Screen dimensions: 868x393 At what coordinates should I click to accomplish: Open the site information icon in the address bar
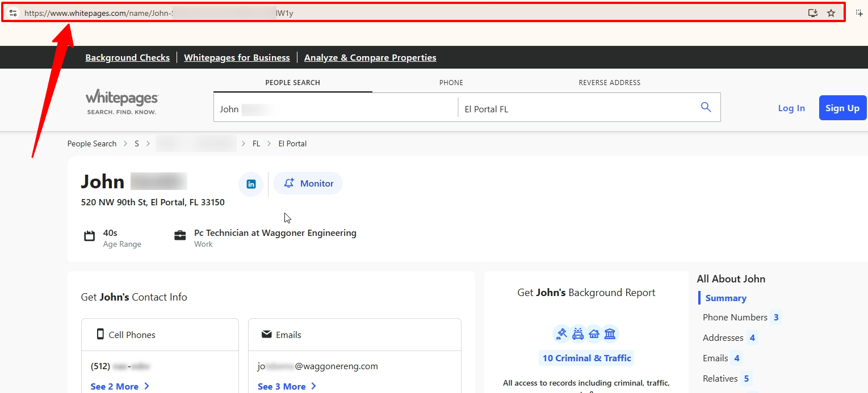[x=13, y=13]
